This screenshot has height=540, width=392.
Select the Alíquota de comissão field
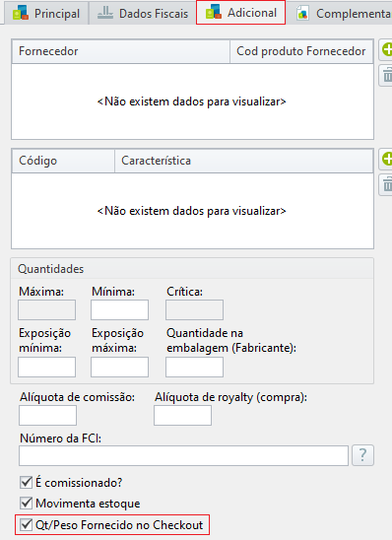47,415
